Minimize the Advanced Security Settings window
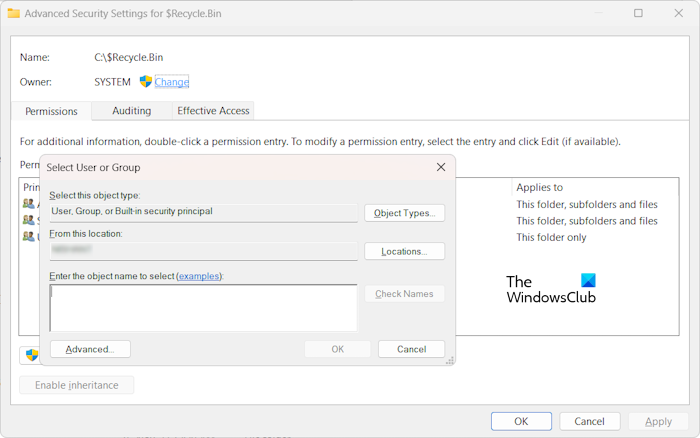The image size is (700, 438). (592, 14)
